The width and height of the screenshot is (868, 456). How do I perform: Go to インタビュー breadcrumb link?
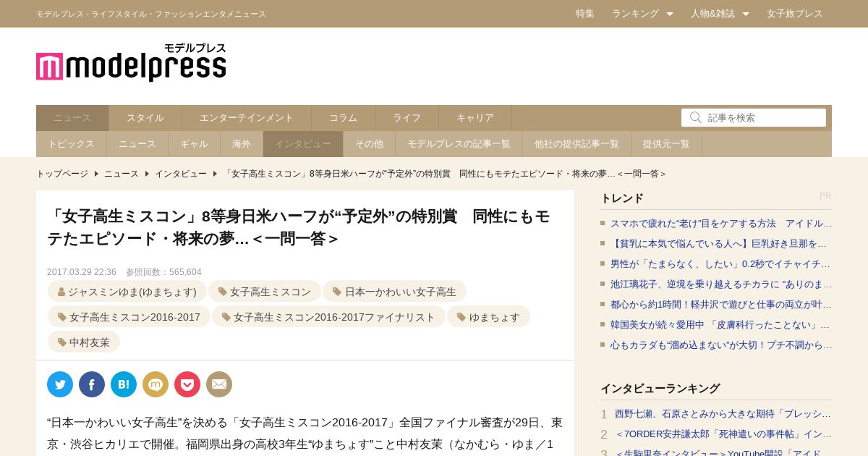[180, 174]
